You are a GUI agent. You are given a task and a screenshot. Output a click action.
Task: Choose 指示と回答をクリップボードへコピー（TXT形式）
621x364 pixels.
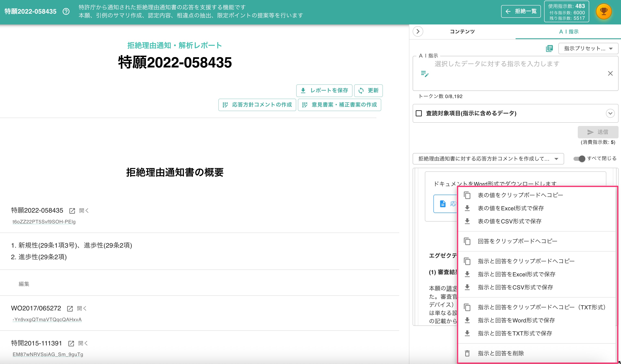(536, 307)
